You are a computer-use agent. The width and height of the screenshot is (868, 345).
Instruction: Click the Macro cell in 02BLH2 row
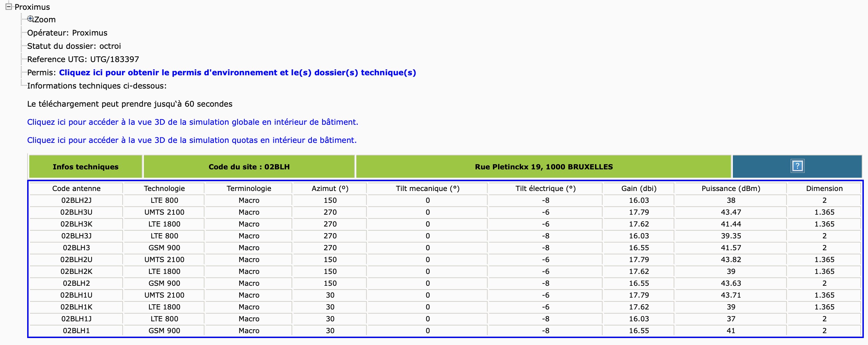tap(249, 283)
